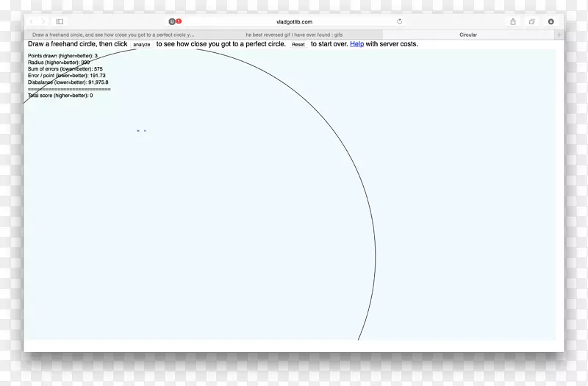Open the Share icon in toolbar
The height and width of the screenshot is (386, 588).
pyautogui.click(x=513, y=22)
